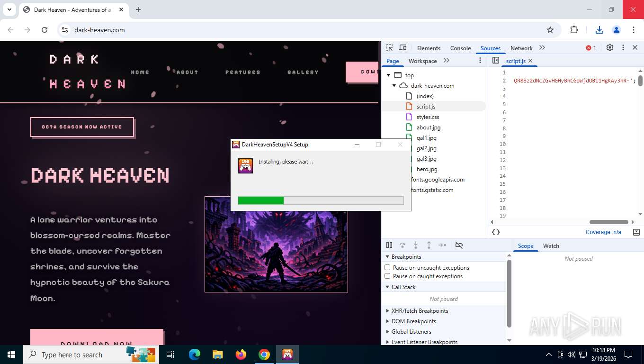Deactivate breakpoints icon
644x364 pixels.
pyautogui.click(x=459, y=245)
